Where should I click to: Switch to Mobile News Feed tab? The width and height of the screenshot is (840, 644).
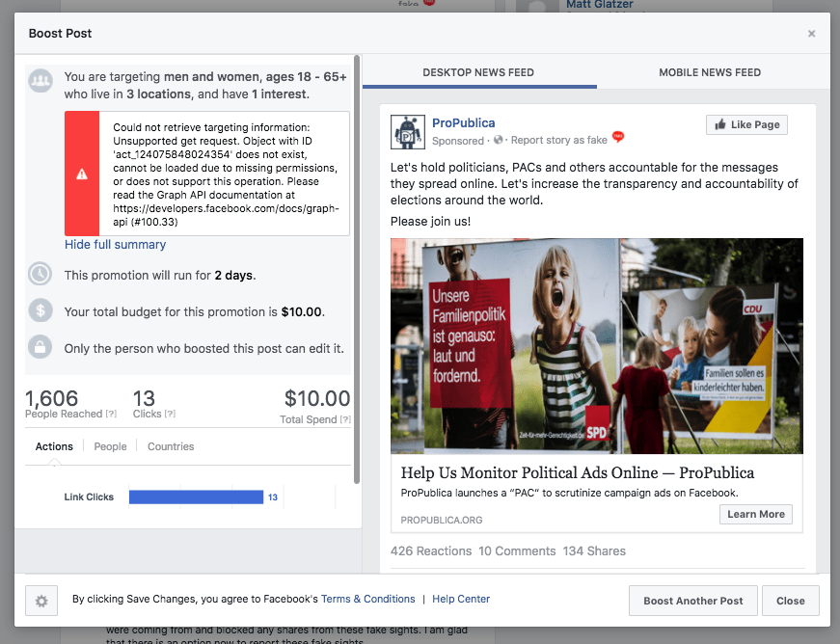point(710,72)
